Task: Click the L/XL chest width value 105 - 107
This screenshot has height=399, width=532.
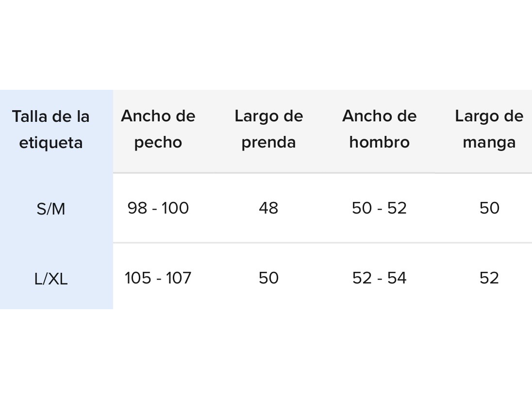Action: (x=158, y=278)
